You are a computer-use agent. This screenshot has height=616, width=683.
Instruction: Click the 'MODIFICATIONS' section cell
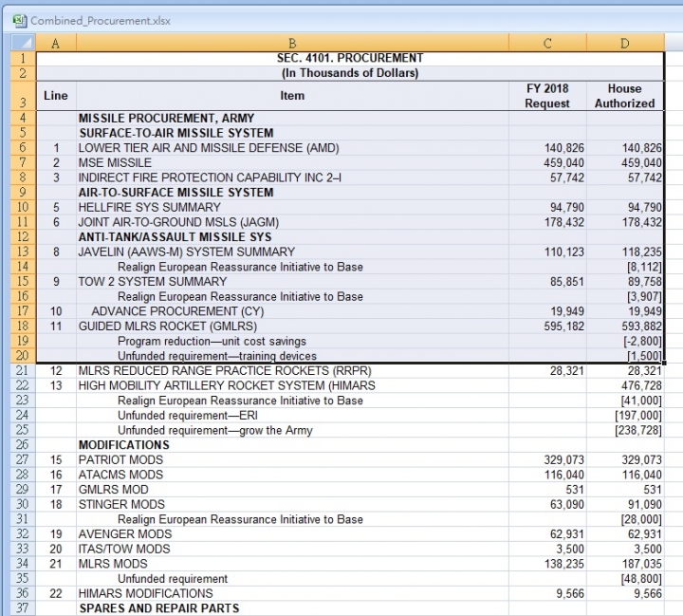[292, 445]
